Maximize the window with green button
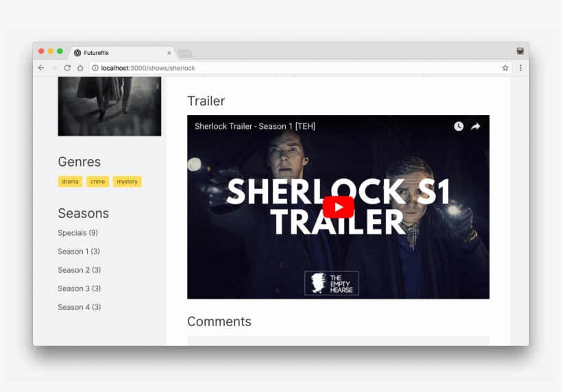The height and width of the screenshot is (392, 562). pos(60,51)
